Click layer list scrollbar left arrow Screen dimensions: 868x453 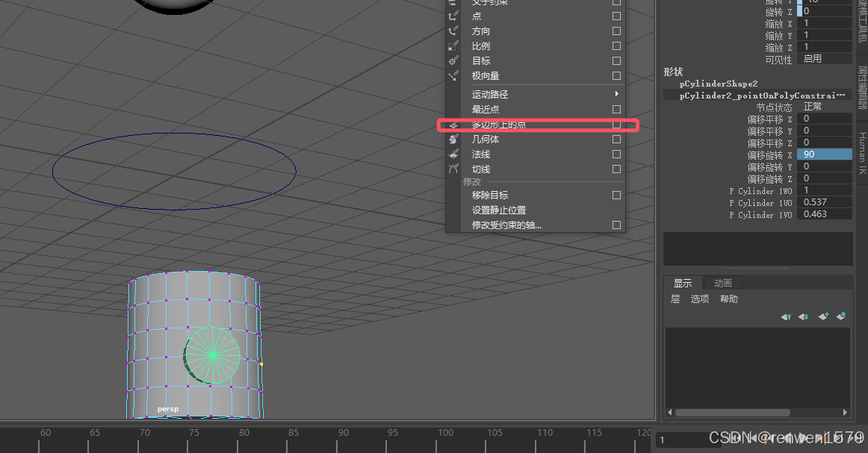670,413
